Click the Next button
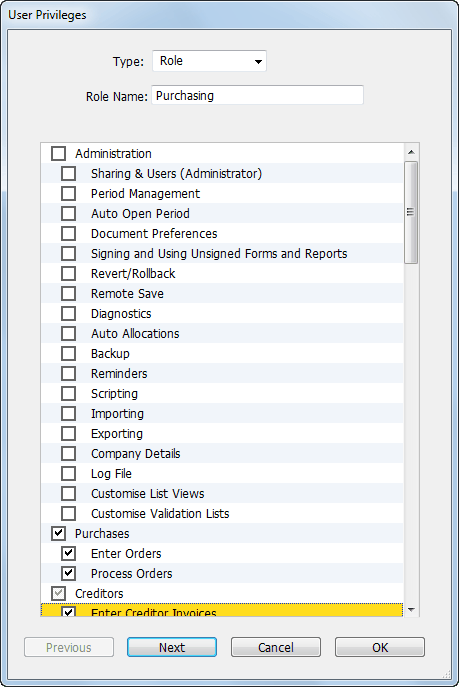 [x=172, y=647]
